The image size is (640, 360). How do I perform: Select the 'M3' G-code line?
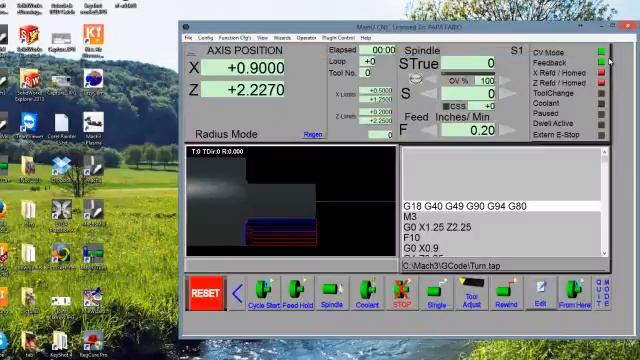click(410, 217)
